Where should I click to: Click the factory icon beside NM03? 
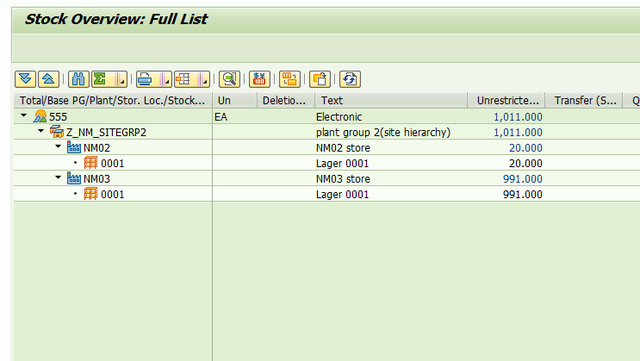(x=74, y=178)
